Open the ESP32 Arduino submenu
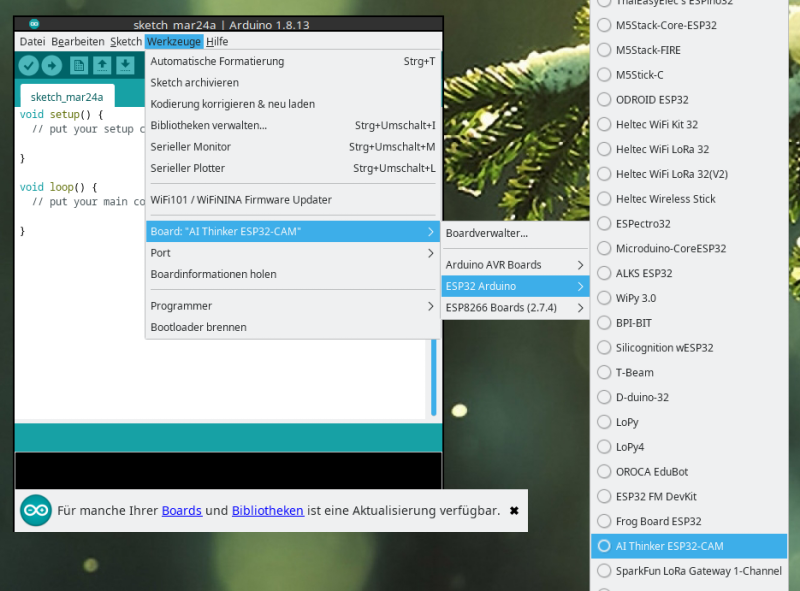This screenshot has width=800, height=591. [515, 286]
